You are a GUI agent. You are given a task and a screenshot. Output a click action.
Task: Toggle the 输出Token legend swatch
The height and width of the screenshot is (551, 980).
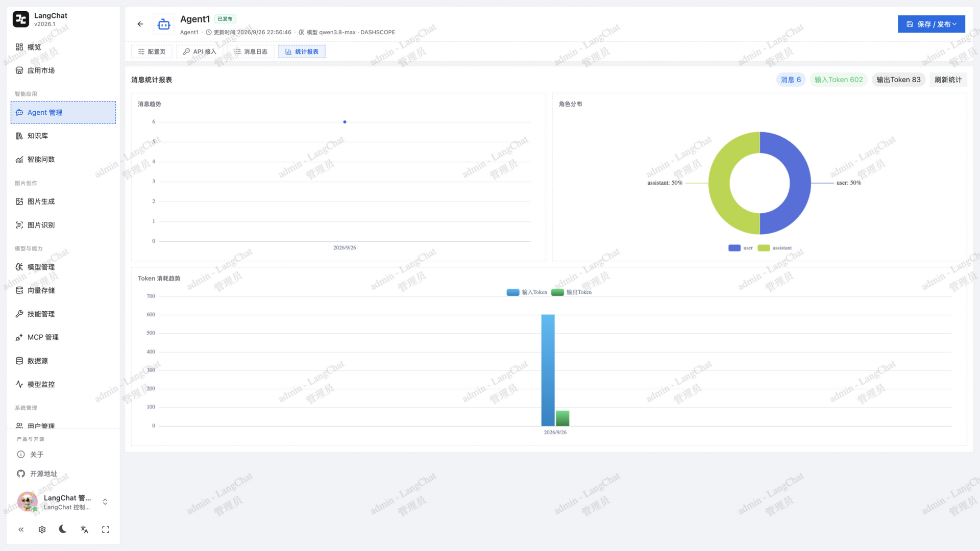(557, 292)
